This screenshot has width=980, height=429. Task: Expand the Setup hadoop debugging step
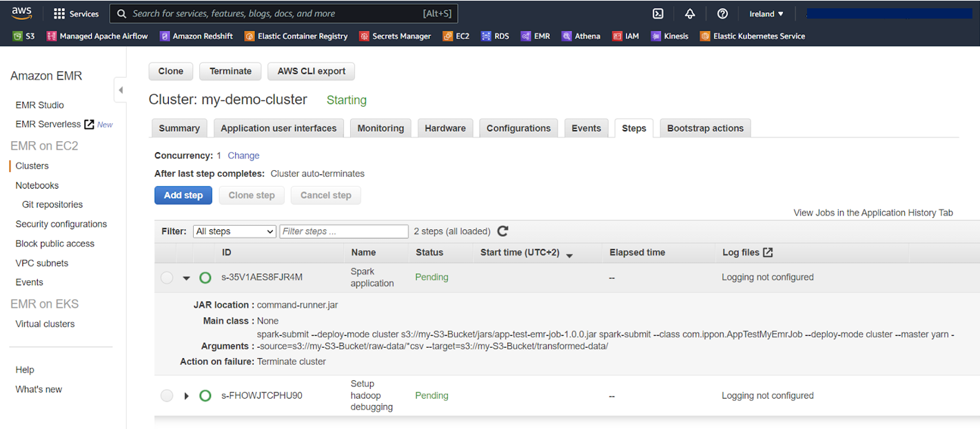pos(186,396)
